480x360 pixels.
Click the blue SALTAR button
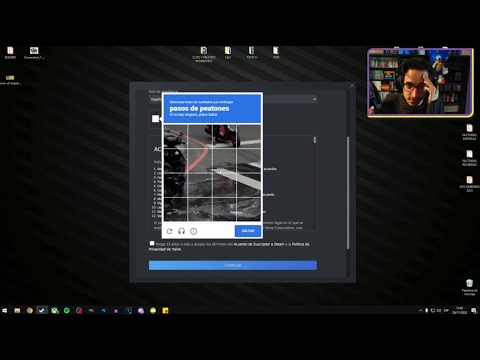click(248, 231)
